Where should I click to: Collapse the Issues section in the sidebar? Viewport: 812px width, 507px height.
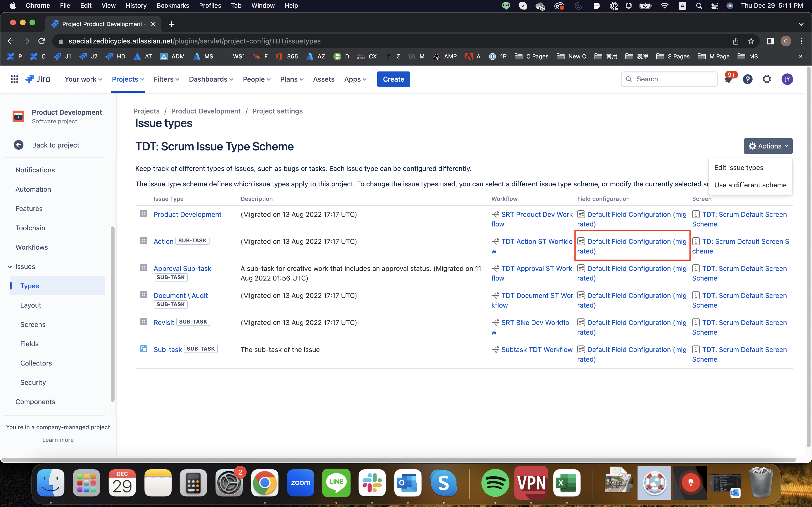click(x=9, y=267)
